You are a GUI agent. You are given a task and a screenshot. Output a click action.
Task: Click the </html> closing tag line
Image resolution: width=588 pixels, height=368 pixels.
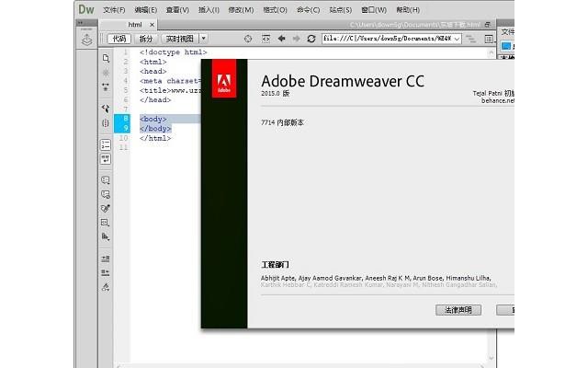coord(155,138)
